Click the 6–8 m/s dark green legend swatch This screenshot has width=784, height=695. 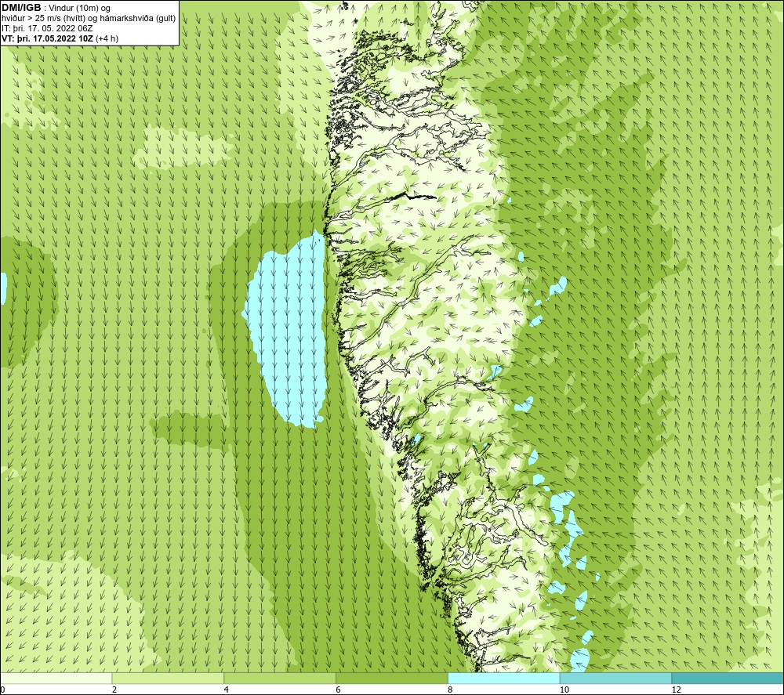(392, 678)
